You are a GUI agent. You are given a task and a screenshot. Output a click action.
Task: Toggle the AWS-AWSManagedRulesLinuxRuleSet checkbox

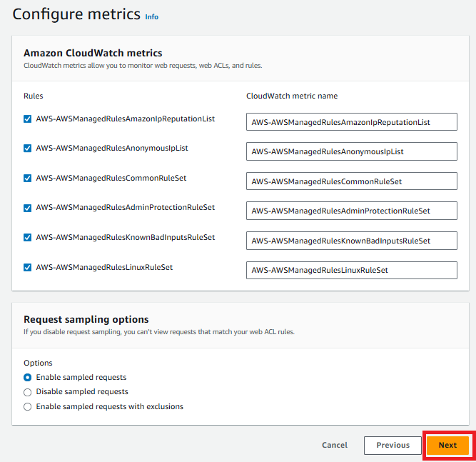point(27,267)
